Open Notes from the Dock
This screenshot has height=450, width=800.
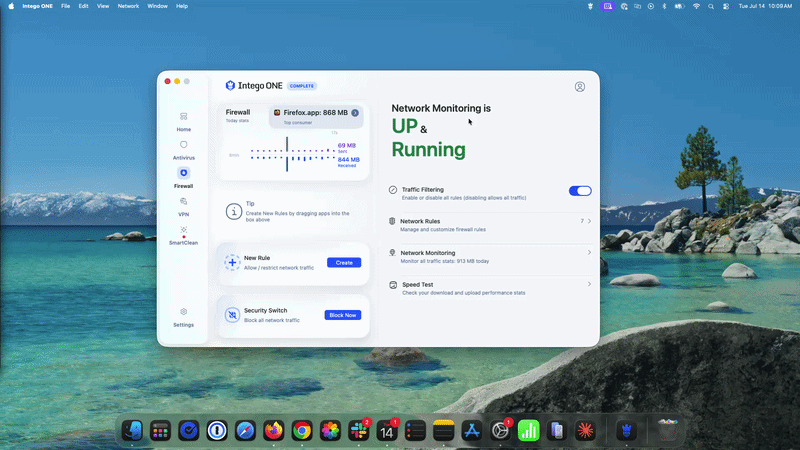[x=443, y=431]
